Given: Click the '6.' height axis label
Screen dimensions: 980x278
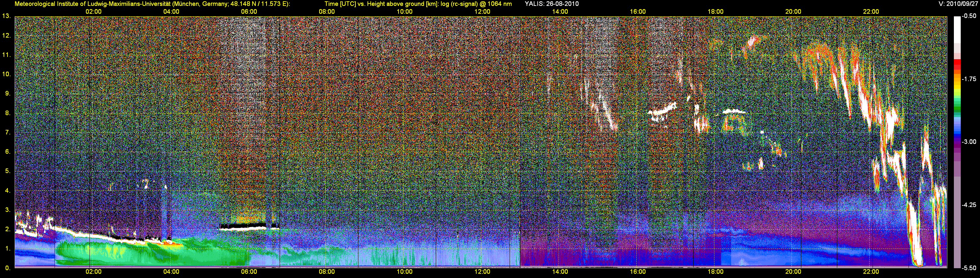Looking at the screenshot, I should pyautogui.click(x=8, y=151).
